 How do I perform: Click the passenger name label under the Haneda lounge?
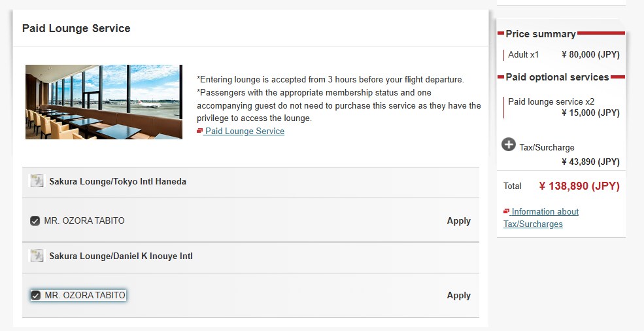click(x=84, y=221)
